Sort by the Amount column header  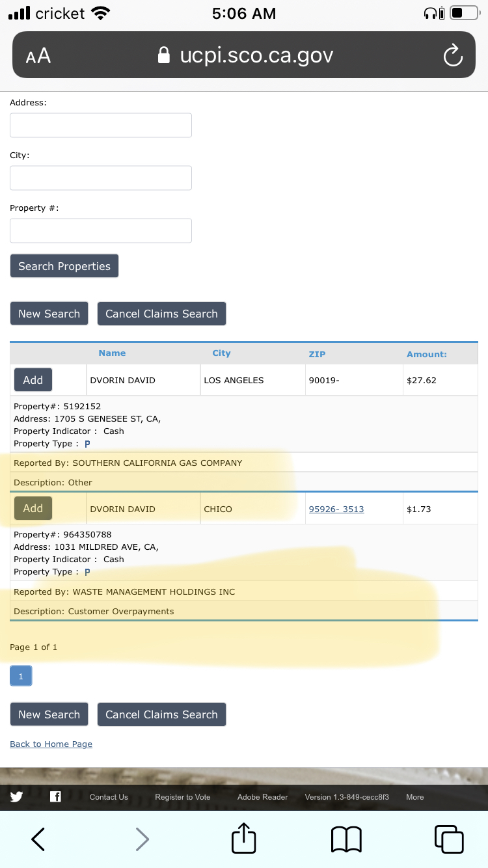[x=427, y=354]
